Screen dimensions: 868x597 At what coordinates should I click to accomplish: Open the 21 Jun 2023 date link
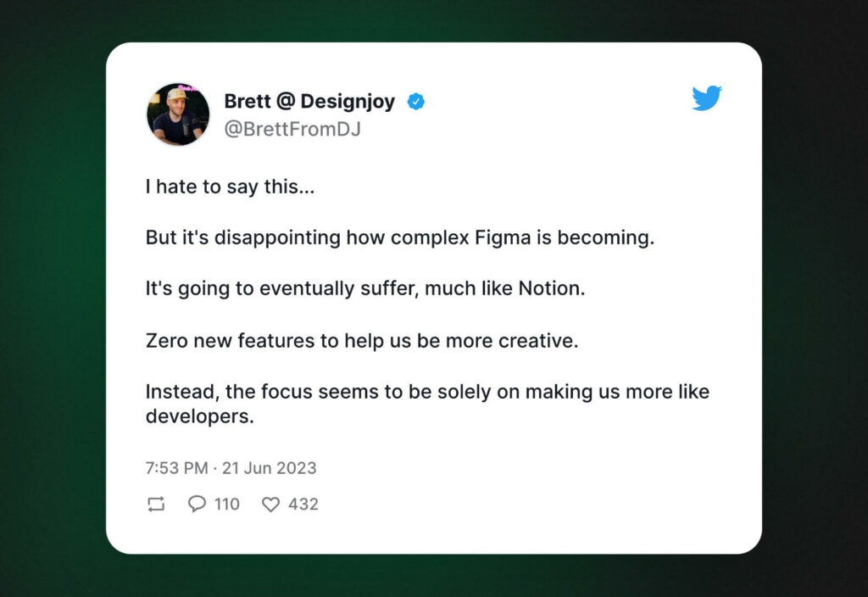pyautogui.click(x=269, y=468)
